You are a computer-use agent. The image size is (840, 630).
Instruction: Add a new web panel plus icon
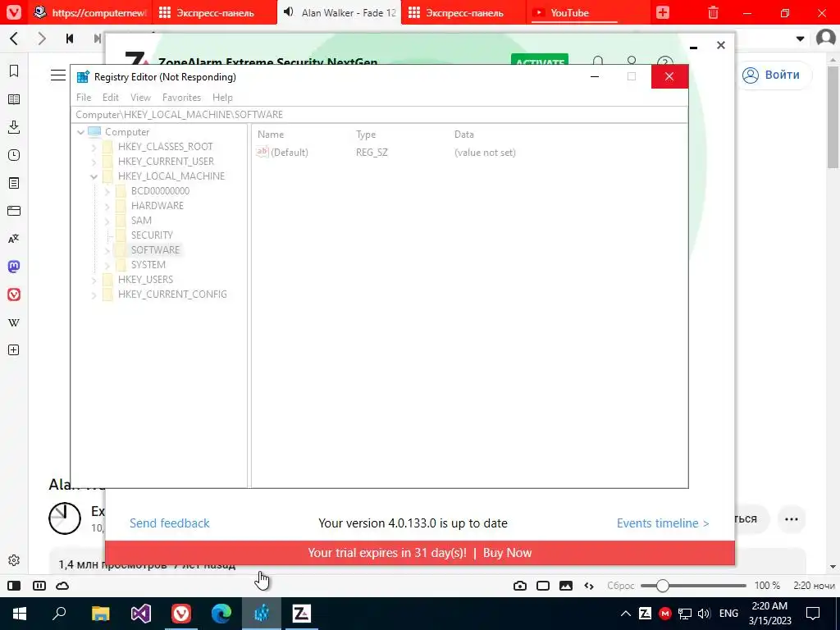(14, 350)
